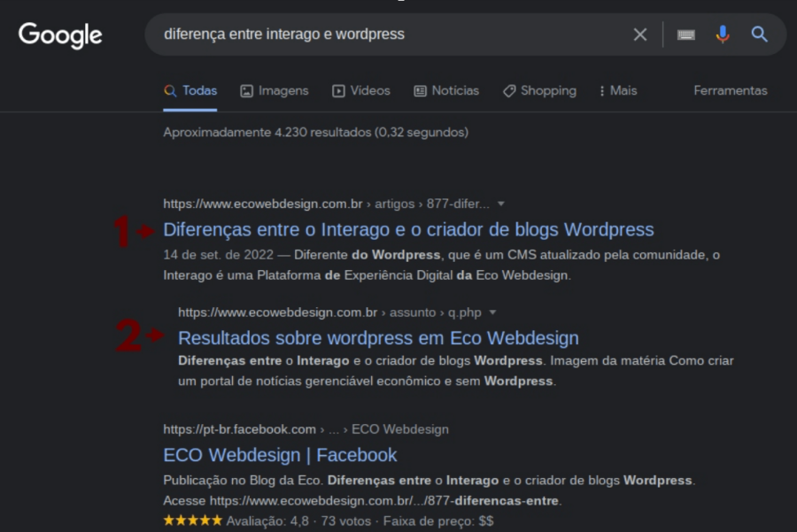
Task: Start voice search with the microphone icon
Action: click(x=723, y=35)
